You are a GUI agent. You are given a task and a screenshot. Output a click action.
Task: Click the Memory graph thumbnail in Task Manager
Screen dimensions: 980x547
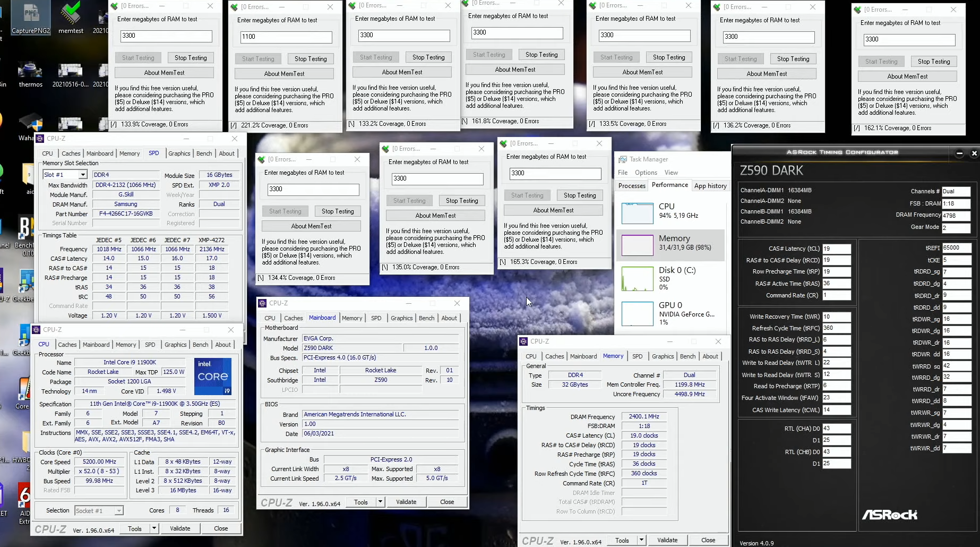click(638, 245)
